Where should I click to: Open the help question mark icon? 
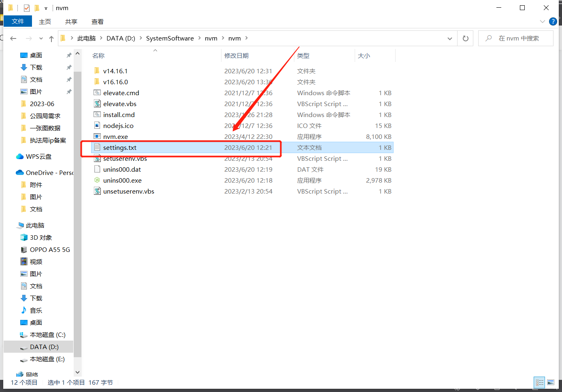553,21
